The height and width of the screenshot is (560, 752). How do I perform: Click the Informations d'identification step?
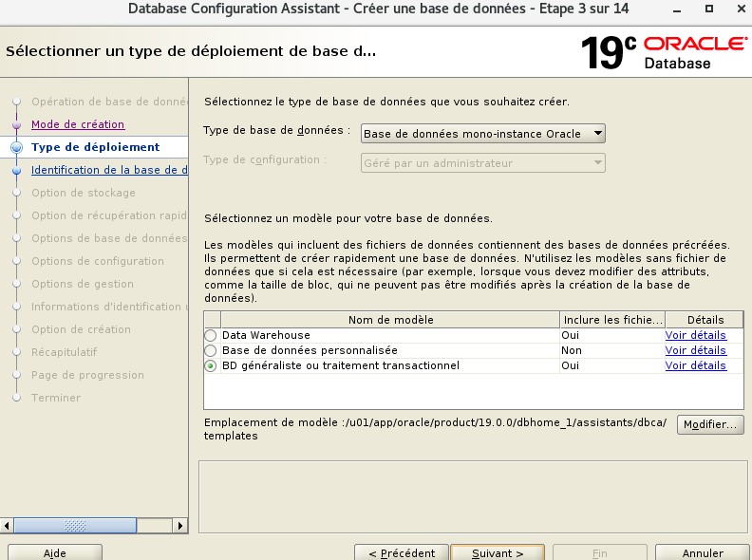(109, 307)
